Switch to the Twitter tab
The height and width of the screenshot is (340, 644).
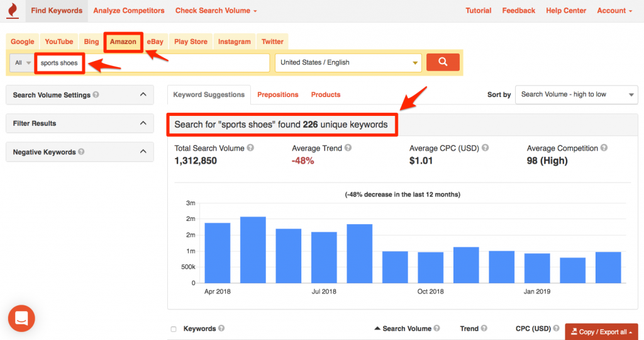(x=272, y=42)
